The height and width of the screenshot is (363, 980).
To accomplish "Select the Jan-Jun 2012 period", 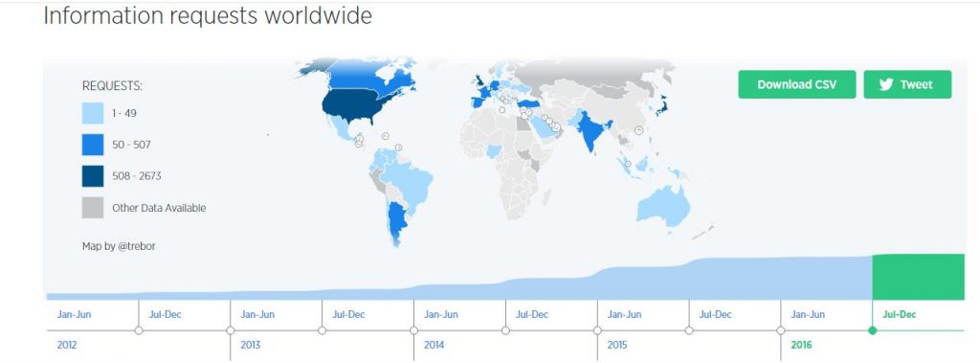I will tap(75, 314).
